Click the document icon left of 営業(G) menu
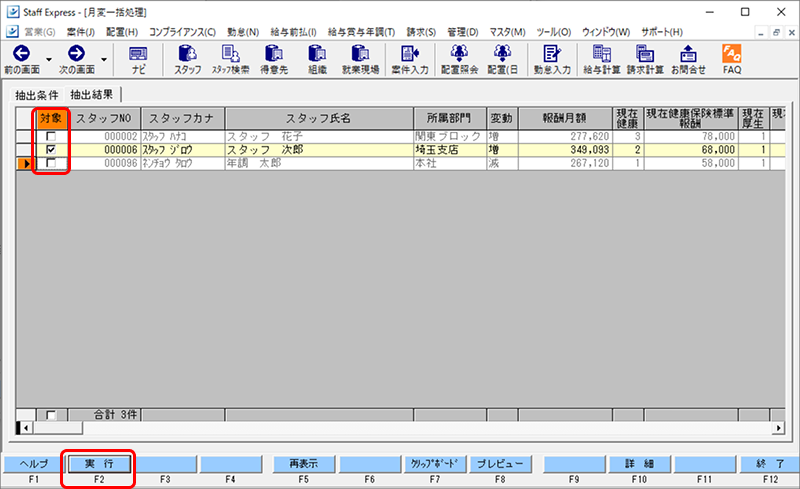 pyautogui.click(x=12, y=32)
